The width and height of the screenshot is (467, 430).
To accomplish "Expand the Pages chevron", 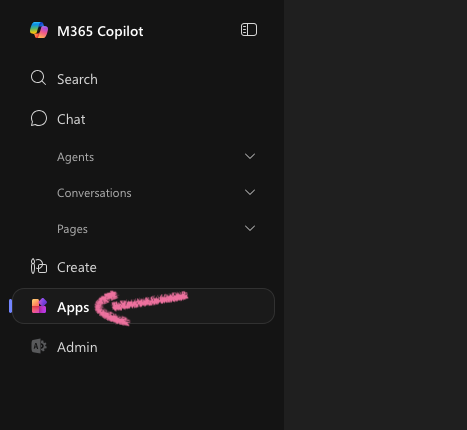I will pyautogui.click(x=250, y=228).
